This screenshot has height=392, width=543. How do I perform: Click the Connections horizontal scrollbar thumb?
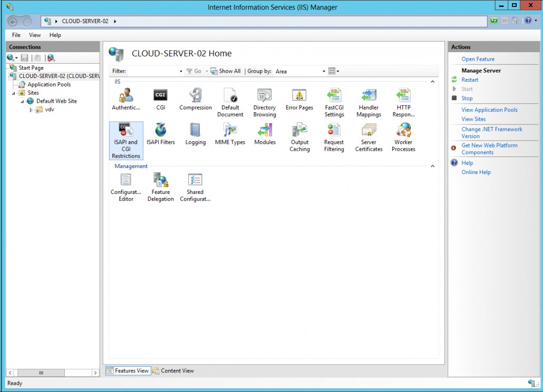[41, 373]
